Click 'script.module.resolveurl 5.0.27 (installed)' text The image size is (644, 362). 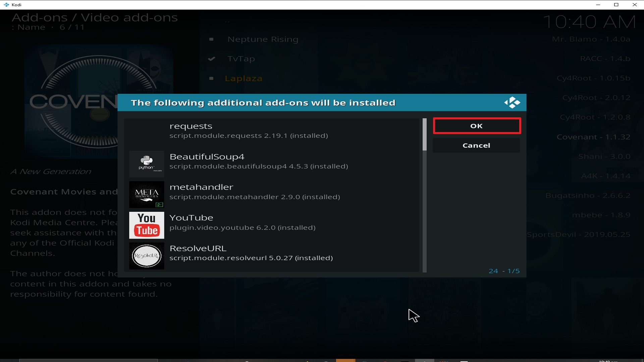[x=251, y=258]
